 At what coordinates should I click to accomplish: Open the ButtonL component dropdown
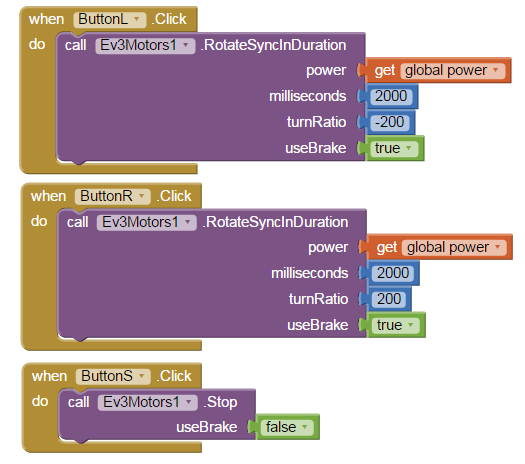pos(109,19)
